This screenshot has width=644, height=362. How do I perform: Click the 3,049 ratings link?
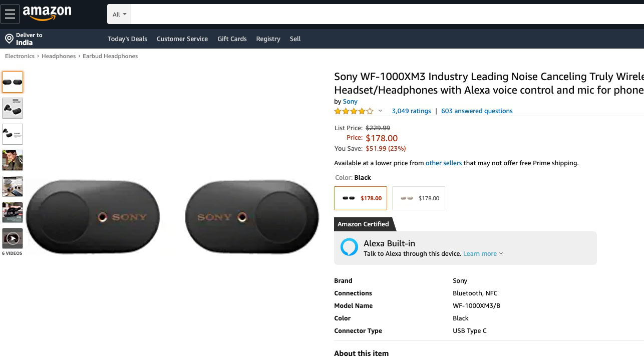coord(411,111)
